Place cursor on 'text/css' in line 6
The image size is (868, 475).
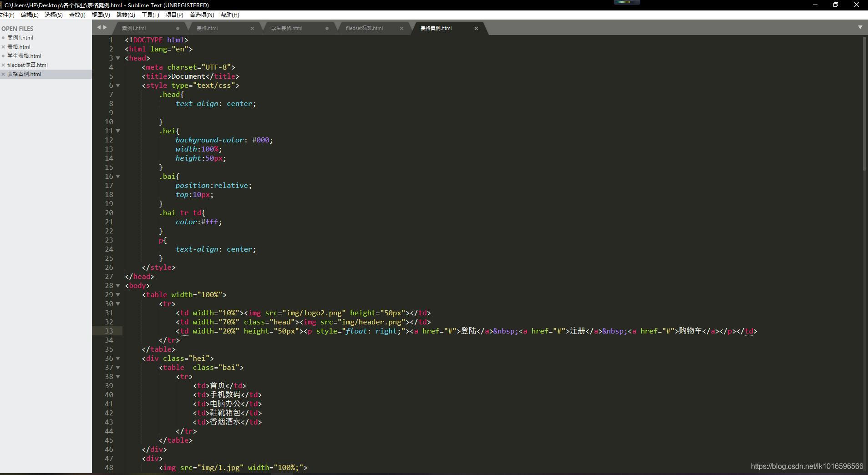[214, 86]
